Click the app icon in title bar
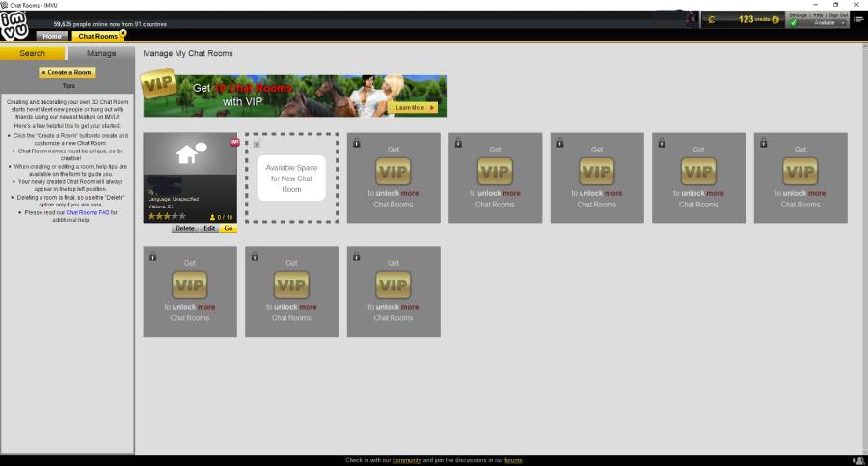This screenshot has width=868, height=466. [5, 5]
